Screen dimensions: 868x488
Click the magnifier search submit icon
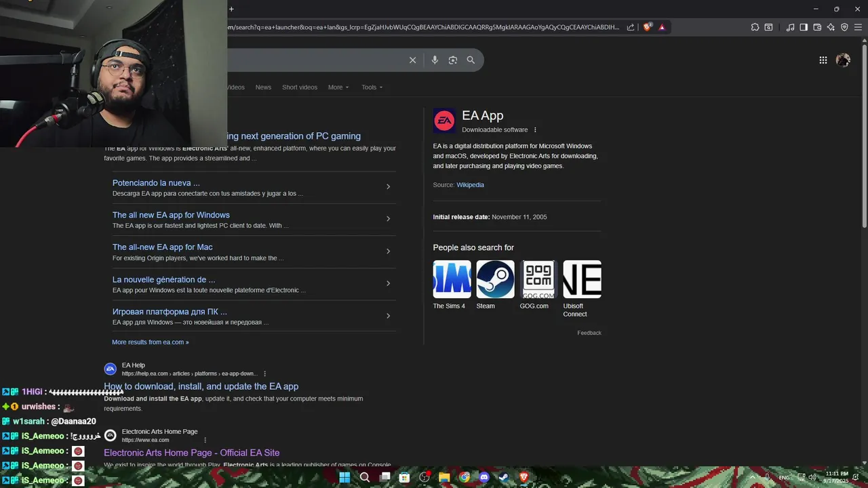pyautogui.click(x=471, y=60)
